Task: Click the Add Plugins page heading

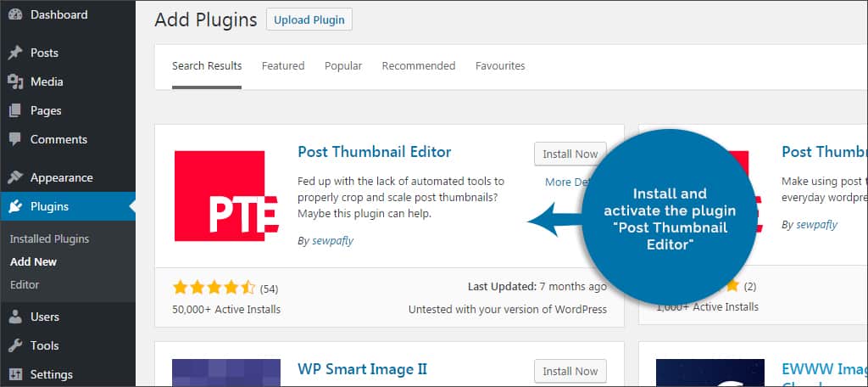Action: tap(206, 20)
